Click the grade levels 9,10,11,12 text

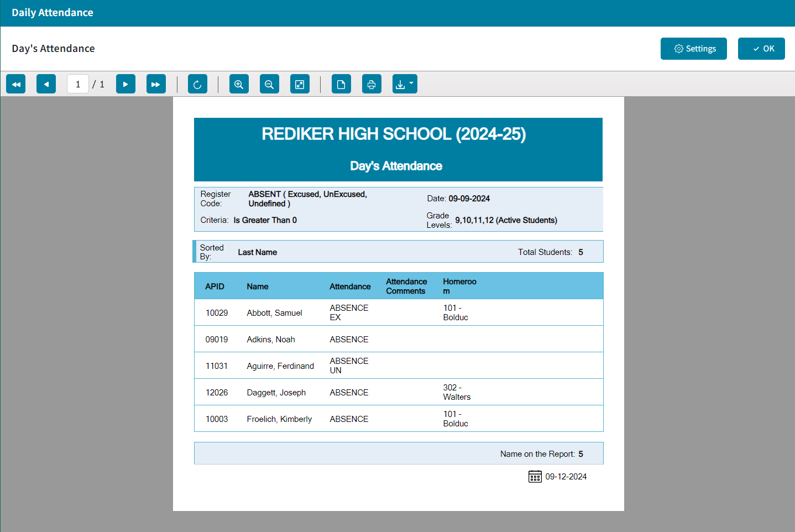tap(506, 220)
